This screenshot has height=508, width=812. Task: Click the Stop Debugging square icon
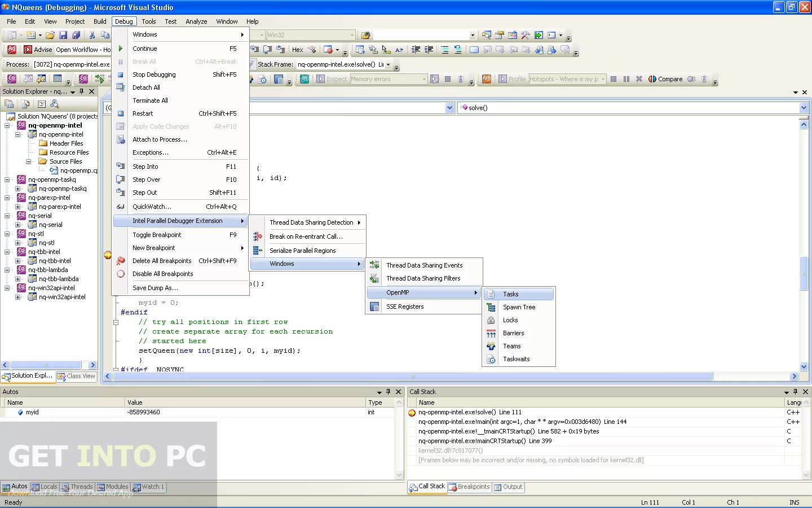120,75
